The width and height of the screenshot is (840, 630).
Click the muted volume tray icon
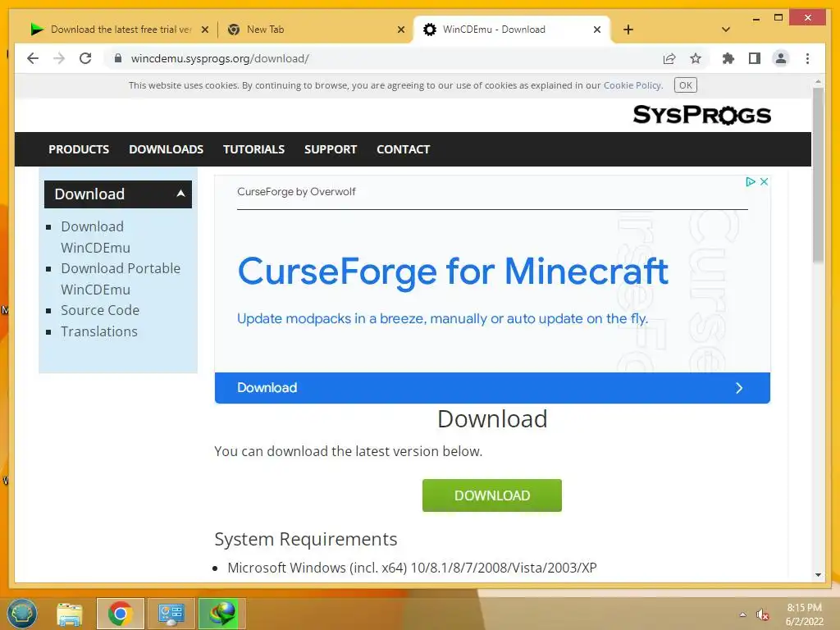[x=762, y=614]
